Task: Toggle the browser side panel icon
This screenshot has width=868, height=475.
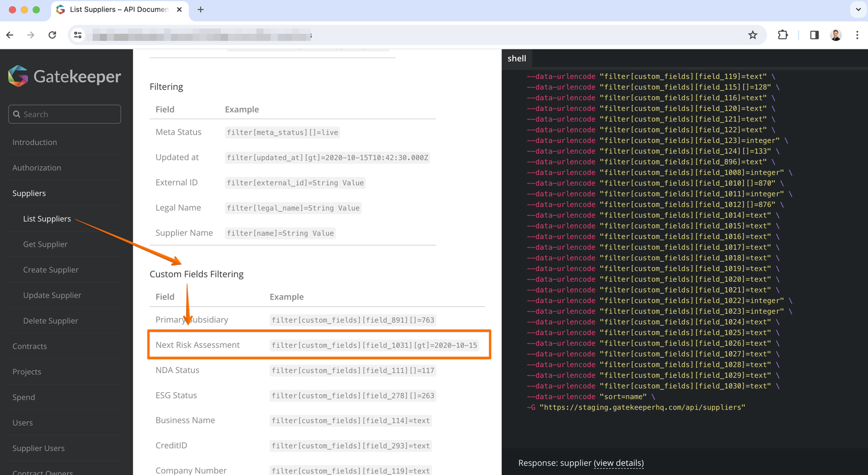Action: pos(814,35)
